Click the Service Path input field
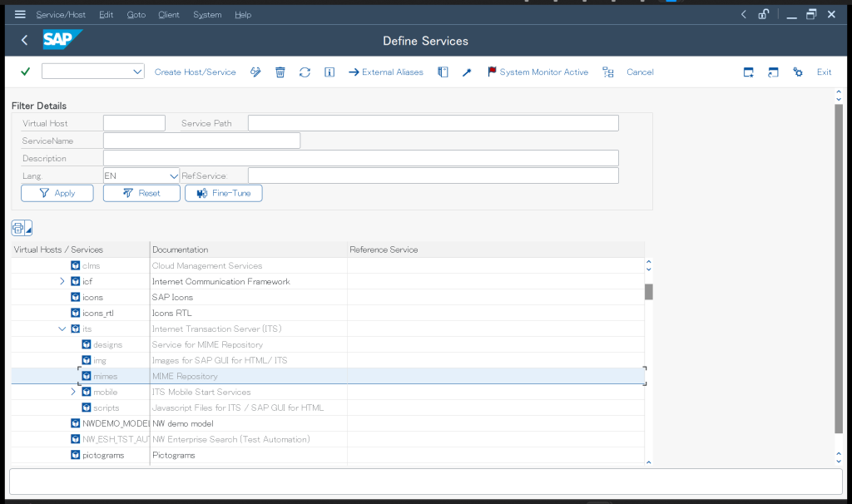 point(433,123)
